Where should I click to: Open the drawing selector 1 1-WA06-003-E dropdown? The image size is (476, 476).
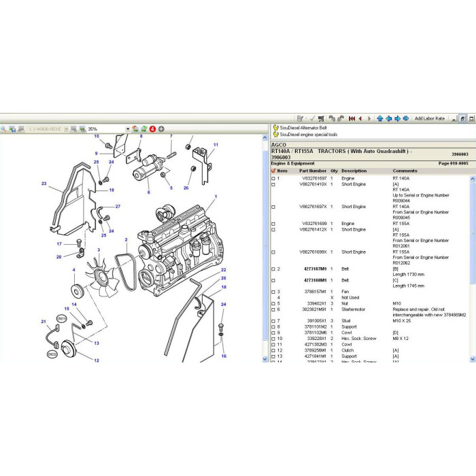point(66,129)
